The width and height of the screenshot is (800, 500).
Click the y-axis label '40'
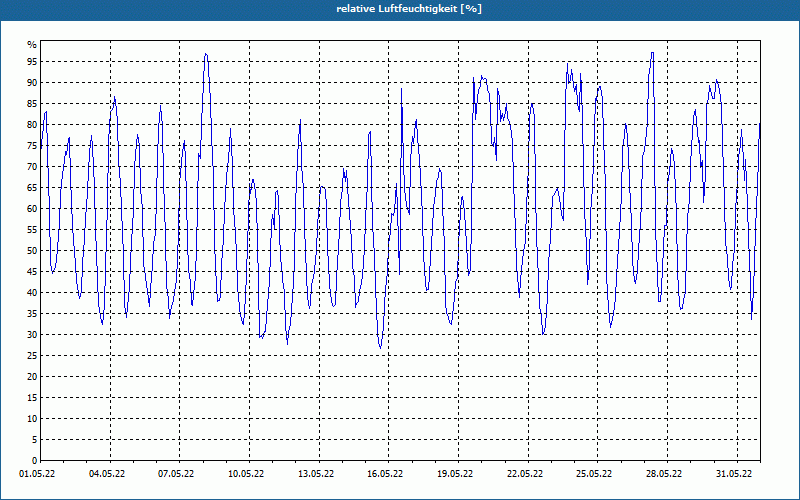click(32, 293)
